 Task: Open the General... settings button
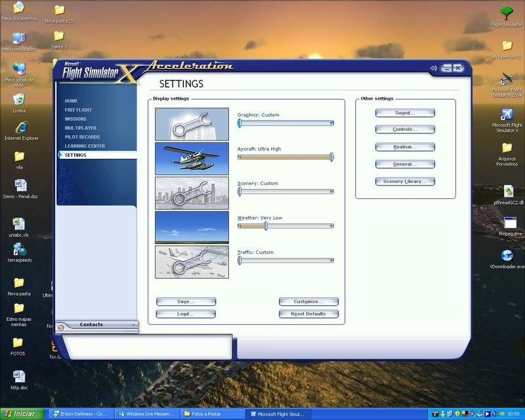pyautogui.click(x=405, y=164)
